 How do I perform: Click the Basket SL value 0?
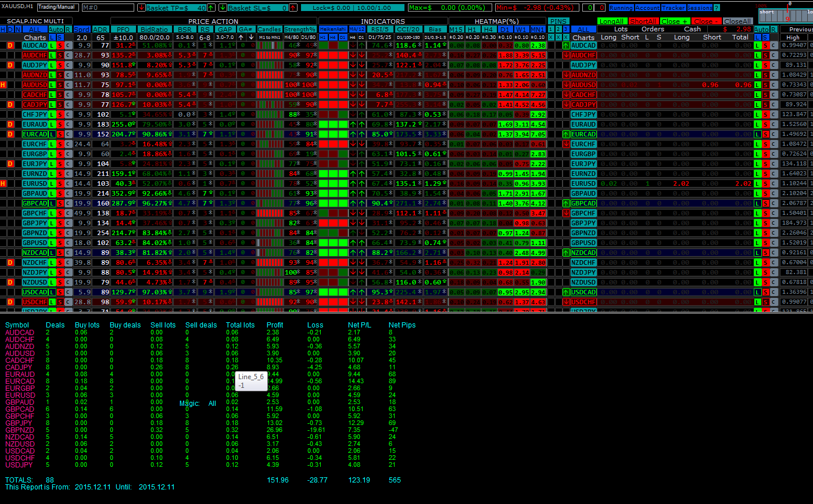point(285,8)
